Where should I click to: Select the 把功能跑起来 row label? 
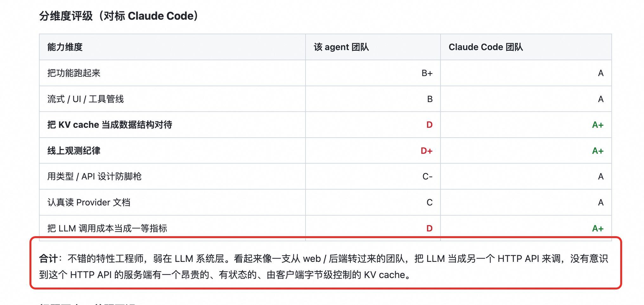pos(74,73)
